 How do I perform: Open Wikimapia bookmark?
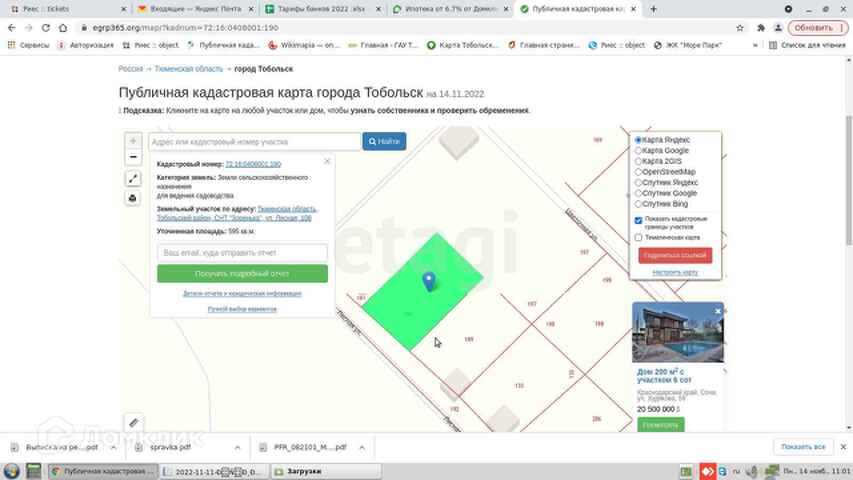pos(304,45)
